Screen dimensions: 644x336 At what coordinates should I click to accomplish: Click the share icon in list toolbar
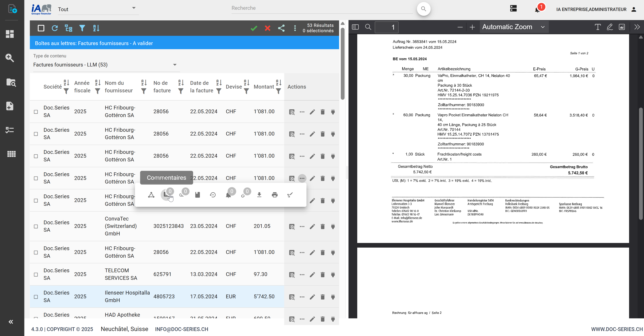(281, 28)
